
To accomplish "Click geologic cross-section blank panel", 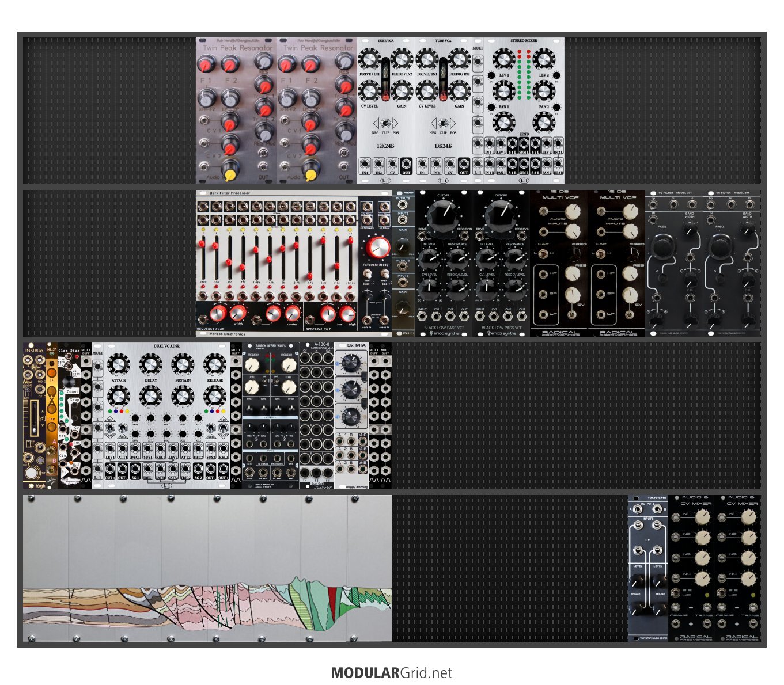I will coord(207,568).
